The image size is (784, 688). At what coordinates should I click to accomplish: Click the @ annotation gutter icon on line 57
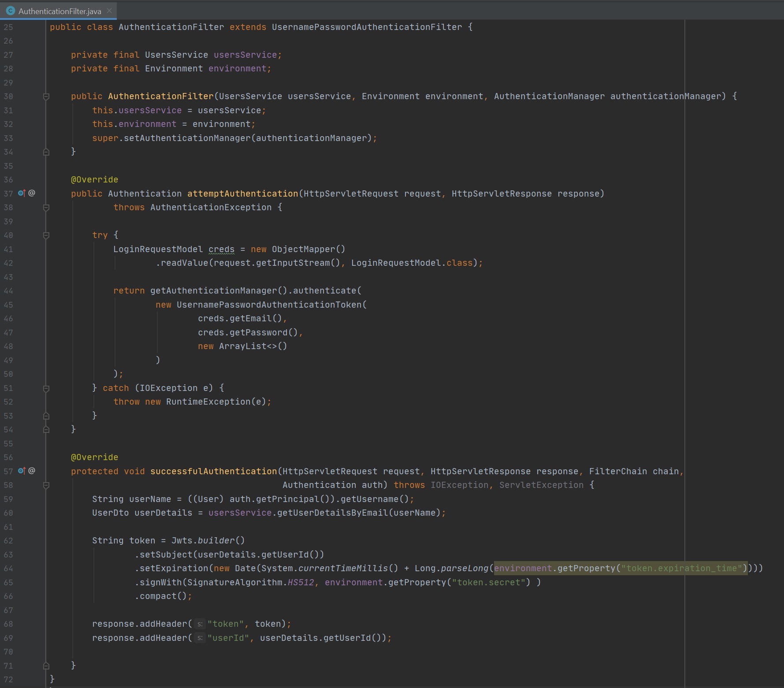point(32,471)
